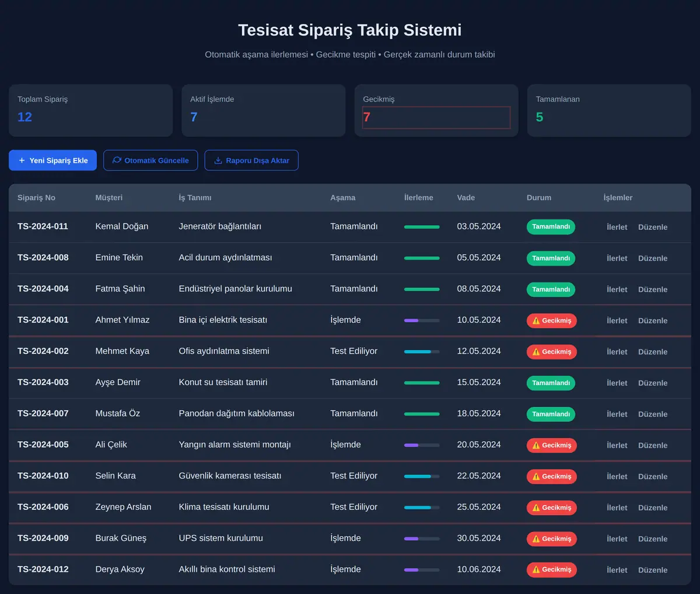
Task: Click Düzenle for order TS-2024-006
Action: coord(653,508)
